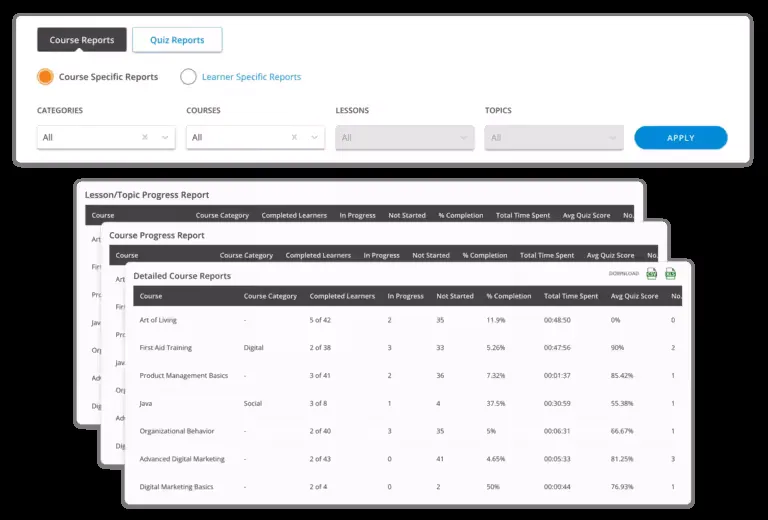Open the disabled Topics dropdown
Screen dimensions: 768x520
[554, 138]
